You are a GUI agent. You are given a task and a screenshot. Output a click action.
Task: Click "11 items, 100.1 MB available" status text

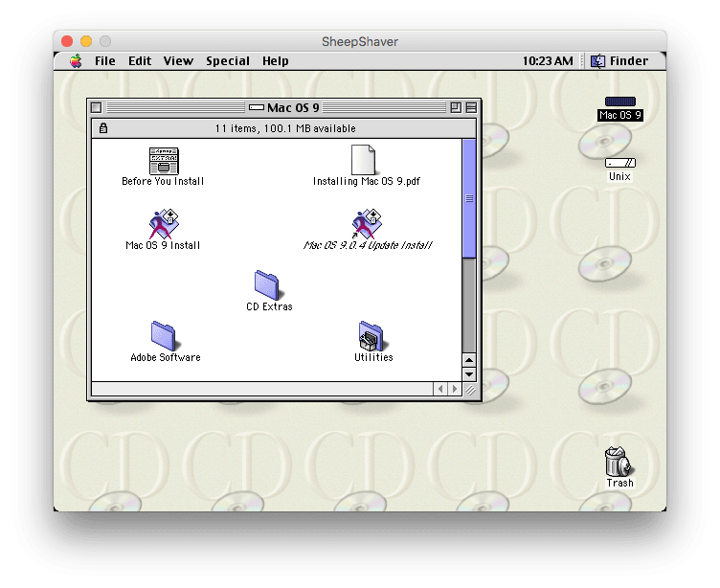(x=285, y=128)
